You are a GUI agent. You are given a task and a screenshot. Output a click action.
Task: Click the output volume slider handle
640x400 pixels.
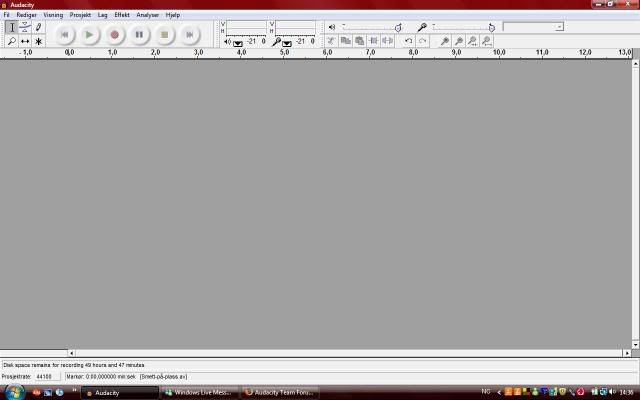pos(398,27)
